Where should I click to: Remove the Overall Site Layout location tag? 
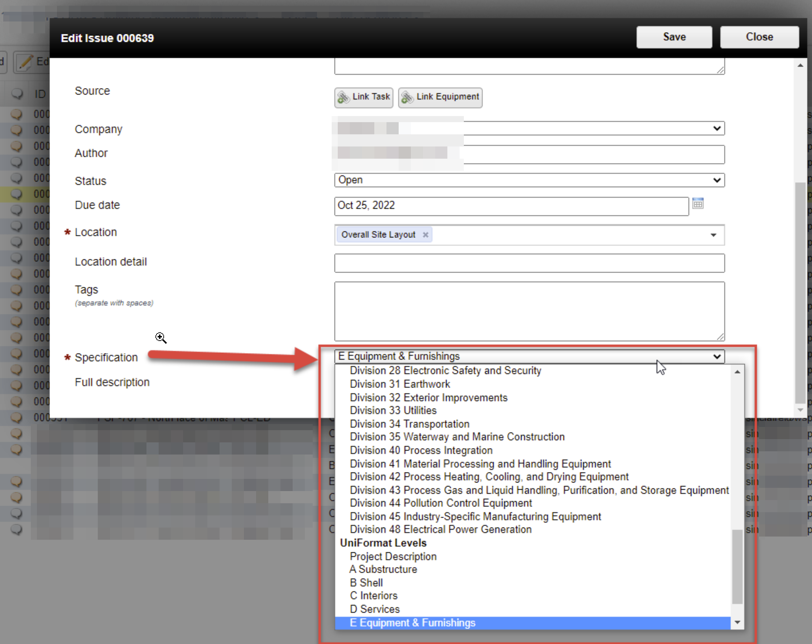425,235
